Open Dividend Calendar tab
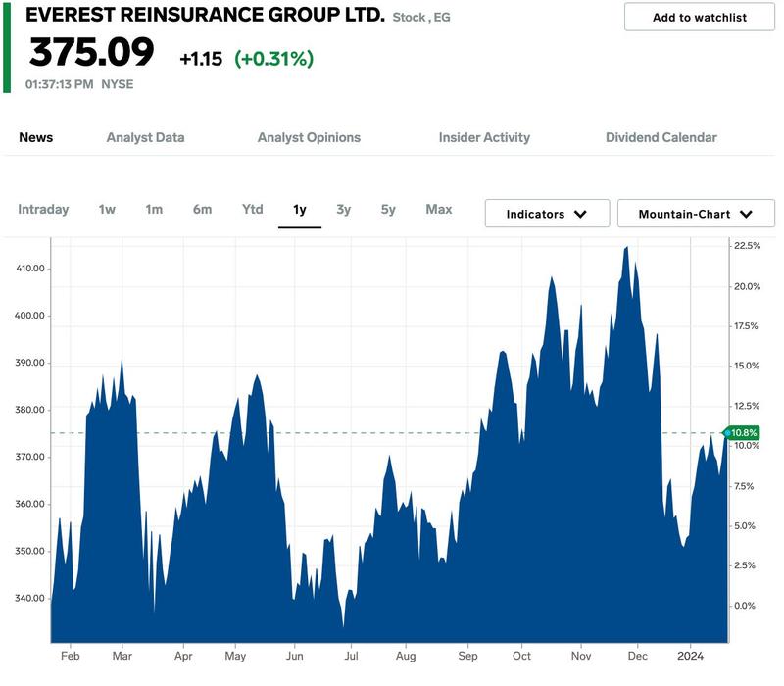 pos(661,137)
